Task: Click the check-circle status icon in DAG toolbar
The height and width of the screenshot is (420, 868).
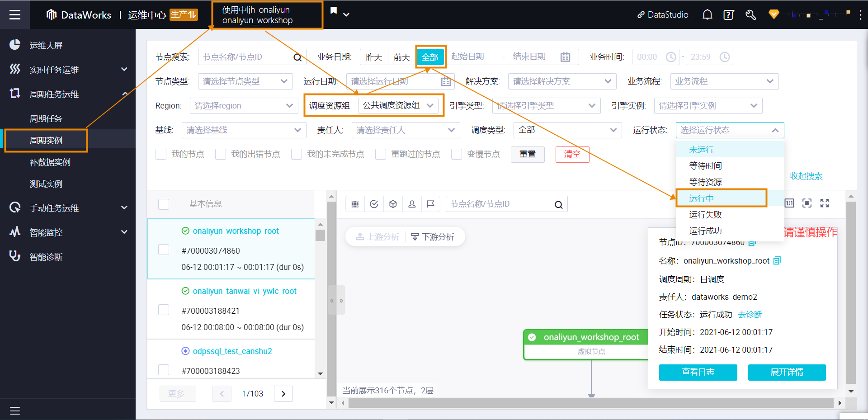Action: point(374,204)
